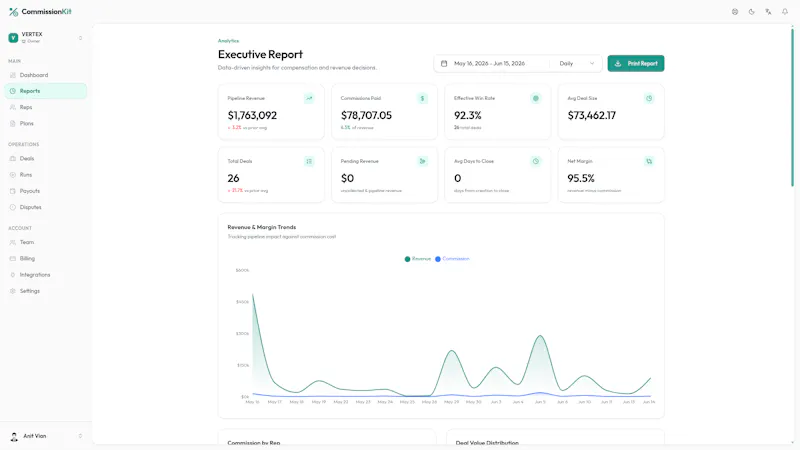Click the Billing card icon
800x450 pixels.
(13, 259)
